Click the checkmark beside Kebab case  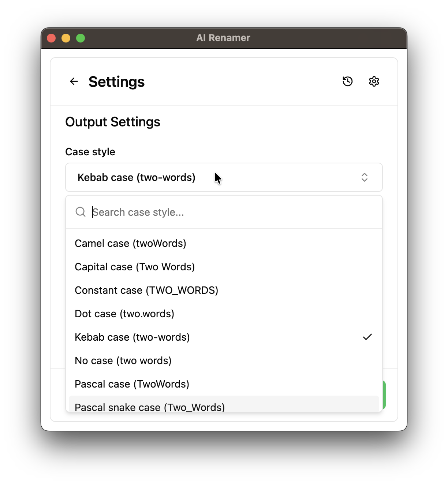368,337
